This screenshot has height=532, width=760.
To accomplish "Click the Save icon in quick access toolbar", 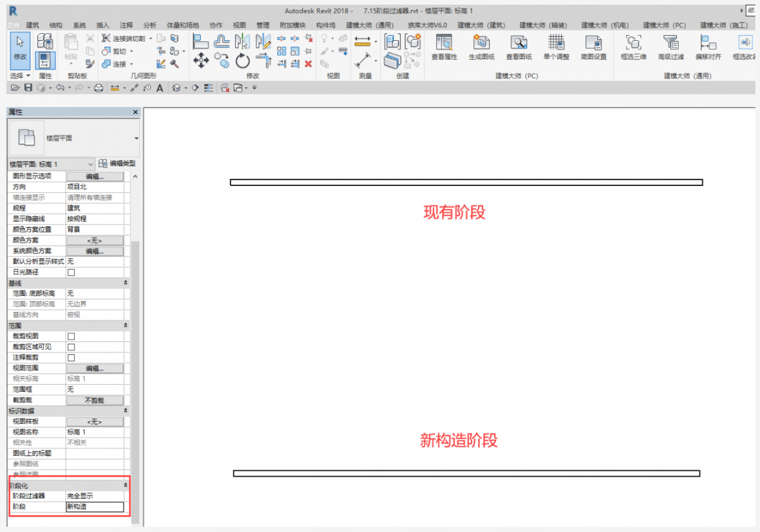I will [x=28, y=88].
